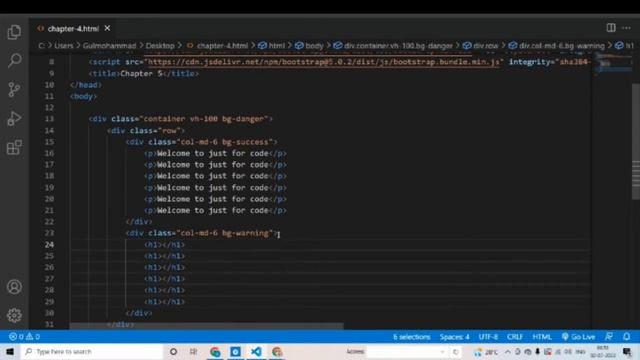Open the Action Center notification icon
Screen dimensions: 640x360
tap(627, 351)
